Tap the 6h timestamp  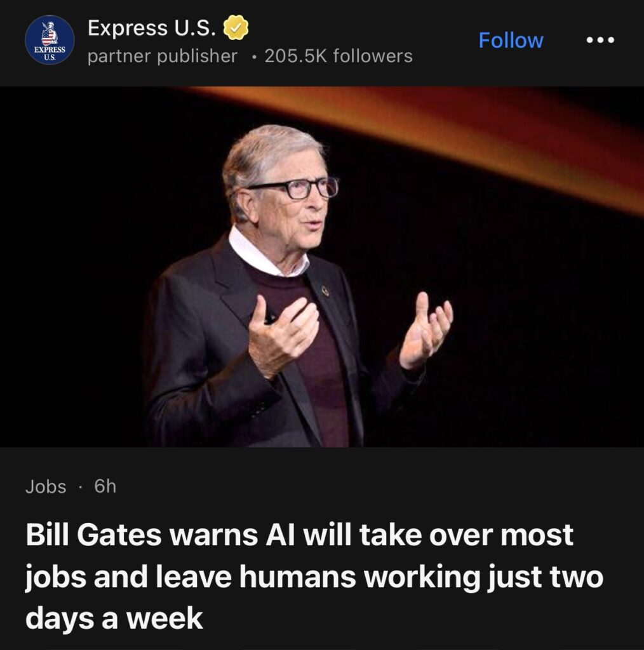[105, 486]
